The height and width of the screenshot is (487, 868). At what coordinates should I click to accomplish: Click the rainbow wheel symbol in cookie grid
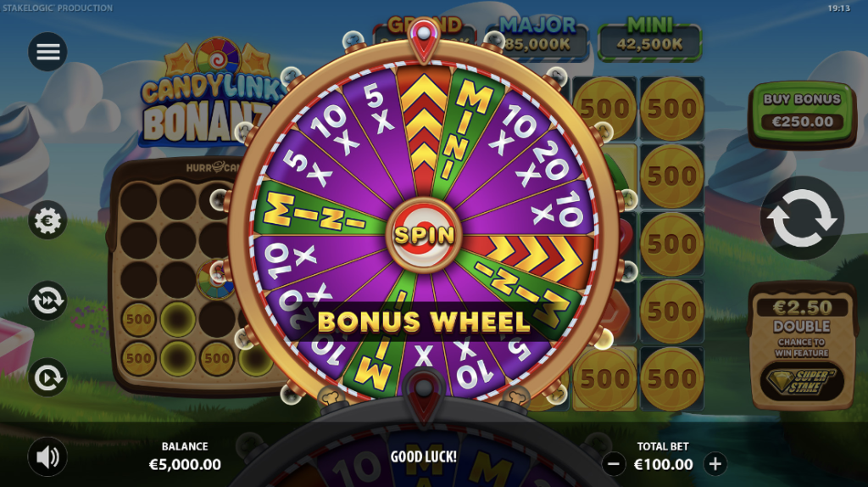click(x=214, y=280)
